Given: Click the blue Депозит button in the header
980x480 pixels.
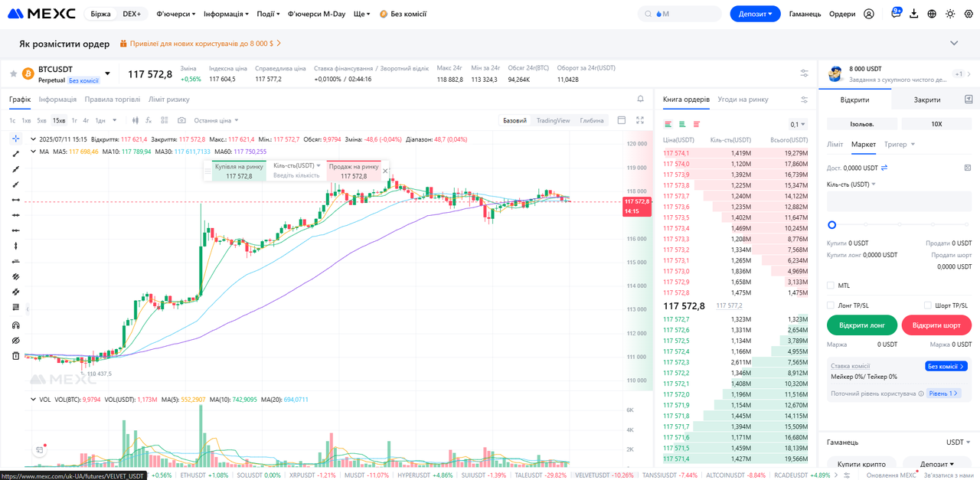Looking at the screenshot, I should click(755, 14).
